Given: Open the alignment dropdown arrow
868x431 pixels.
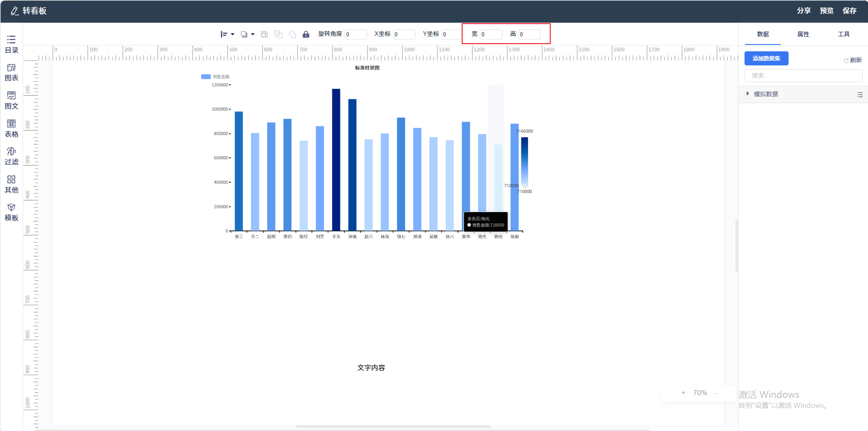Looking at the screenshot, I should tap(232, 35).
